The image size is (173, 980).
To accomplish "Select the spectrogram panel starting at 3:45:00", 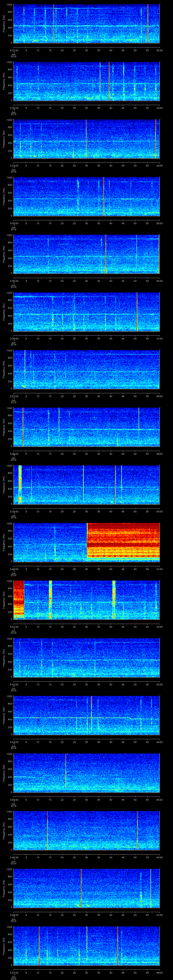I will pos(87,831).
